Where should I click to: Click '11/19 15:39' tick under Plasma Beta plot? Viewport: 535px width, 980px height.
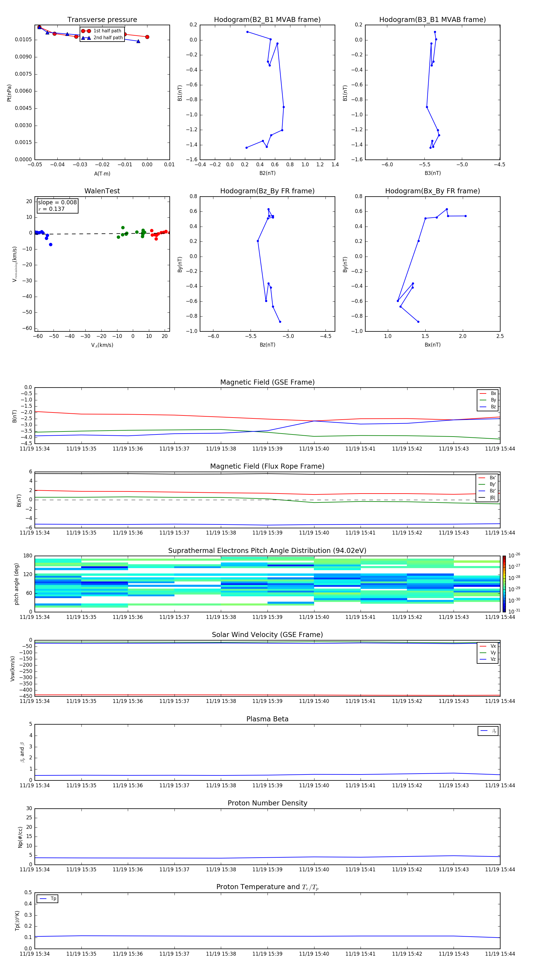click(267, 785)
